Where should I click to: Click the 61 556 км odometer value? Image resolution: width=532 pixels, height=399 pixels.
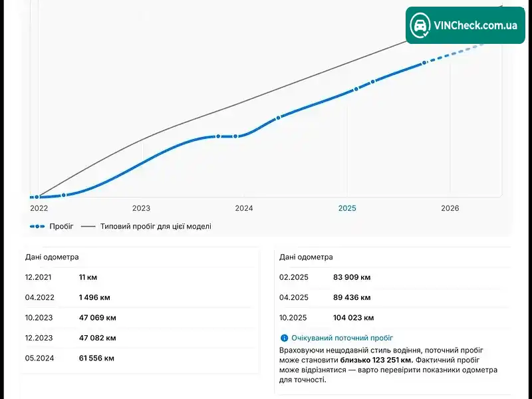pyautogui.click(x=96, y=358)
